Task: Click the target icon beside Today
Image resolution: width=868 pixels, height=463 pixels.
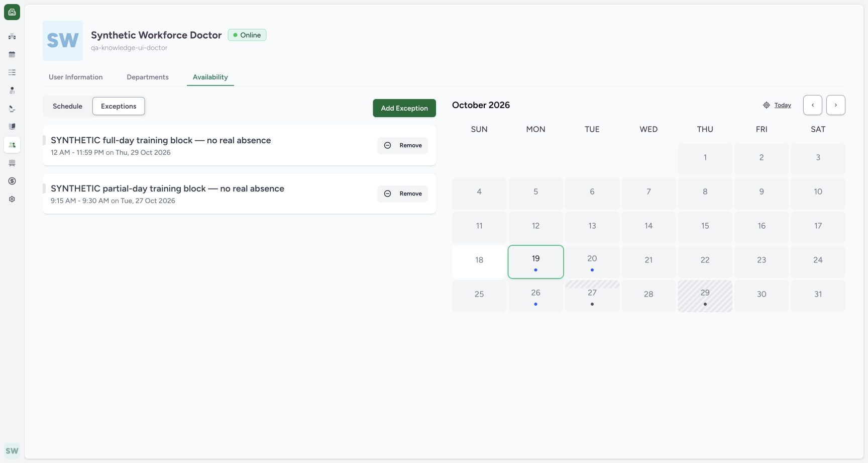Action: pyautogui.click(x=767, y=105)
